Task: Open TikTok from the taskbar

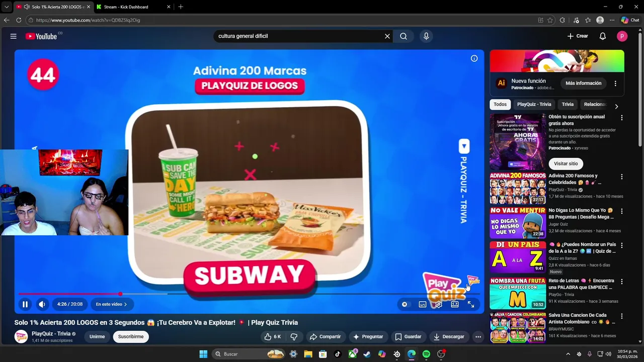Action: 338,354
